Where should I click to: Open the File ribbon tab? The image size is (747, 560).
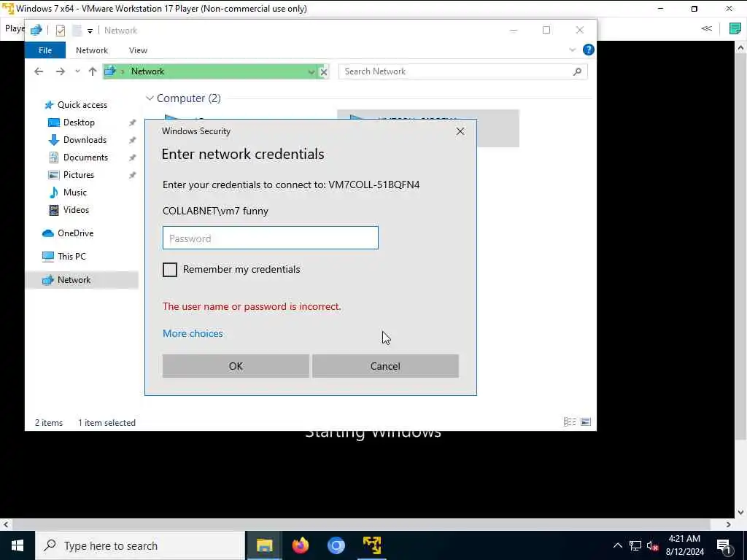45,50
